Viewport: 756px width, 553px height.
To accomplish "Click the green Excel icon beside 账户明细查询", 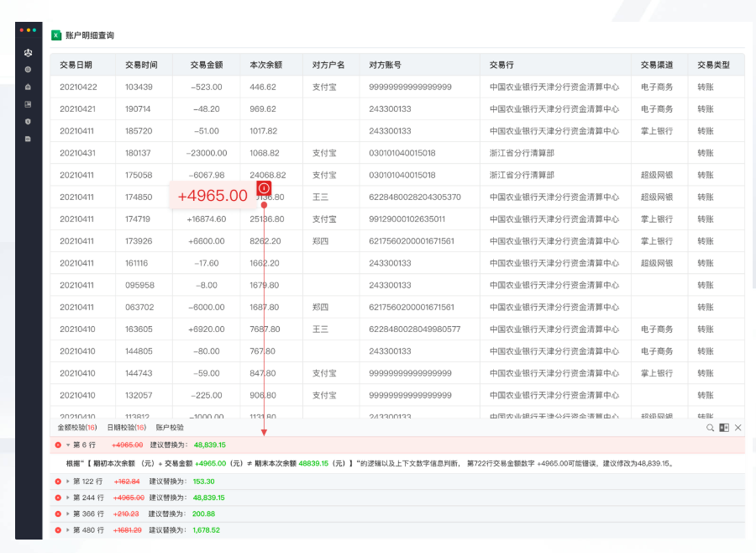I will pyautogui.click(x=56, y=35).
